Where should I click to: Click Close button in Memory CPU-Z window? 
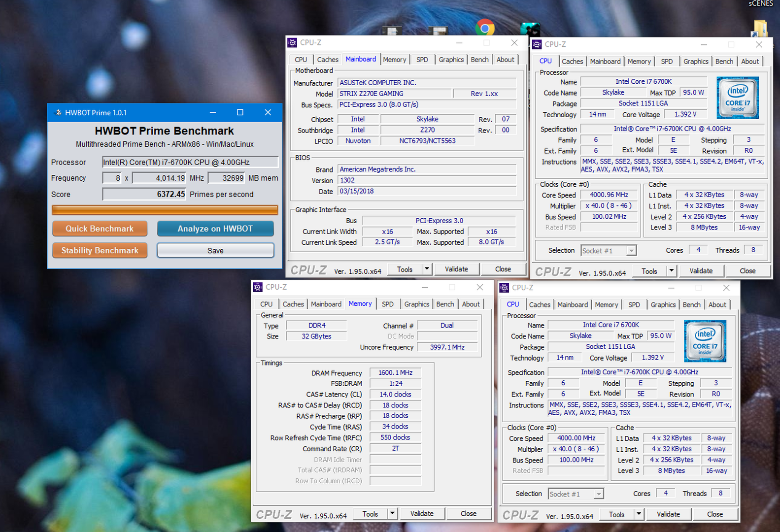[x=469, y=514]
